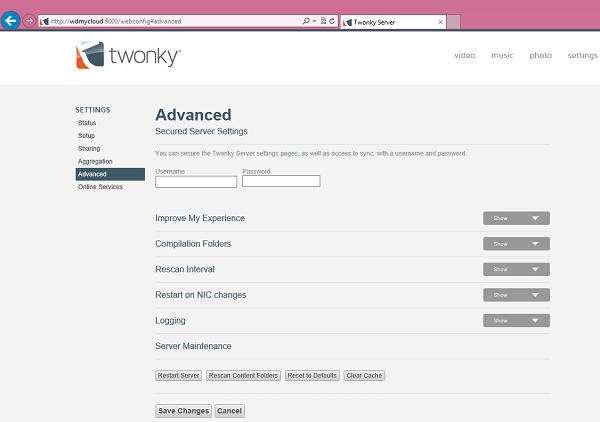The width and height of the screenshot is (600, 422).
Task: Open the Aggregation settings page
Action: (x=95, y=161)
